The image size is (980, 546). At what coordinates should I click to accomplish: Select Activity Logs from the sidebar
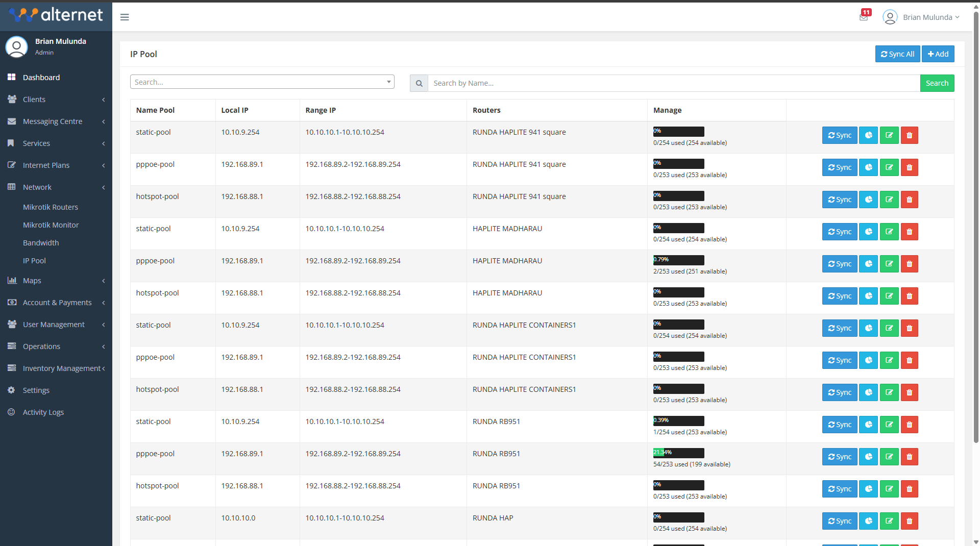tap(43, 412)
